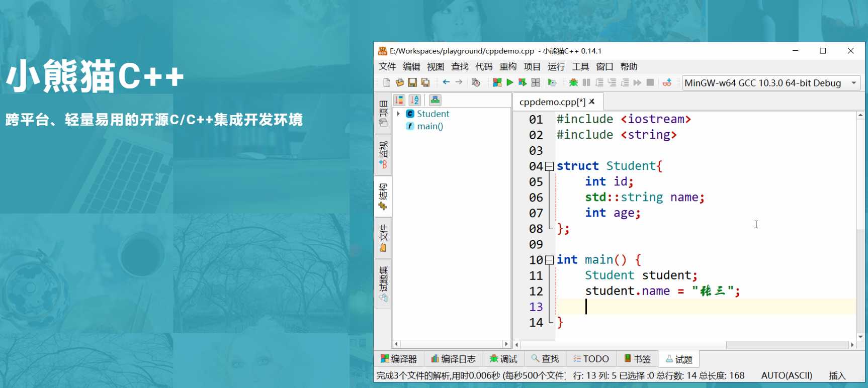Image resolution: width=868 pixels, height=388 pixels.
Task: Click the Step Over debug icon
Action: pyautogui.click(x=599, y=82)
